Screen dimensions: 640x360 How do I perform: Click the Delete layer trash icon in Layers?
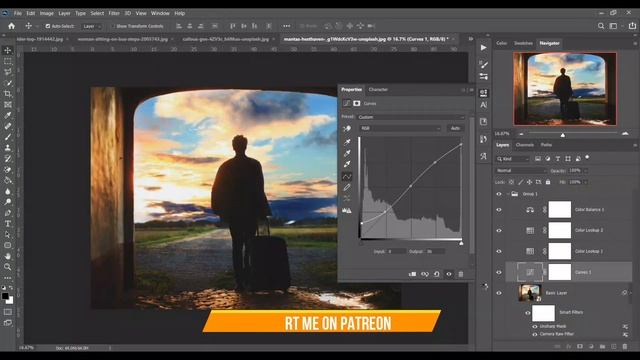624,347
